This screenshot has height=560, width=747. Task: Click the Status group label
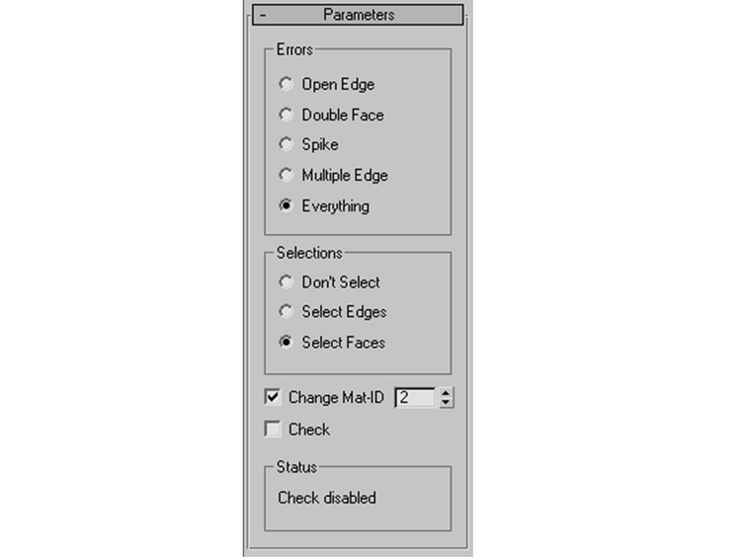296,467
